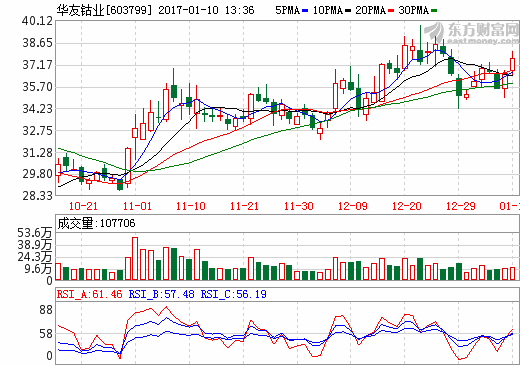
Task: Click the 35.70 price axis label
Action: point(38,87)
